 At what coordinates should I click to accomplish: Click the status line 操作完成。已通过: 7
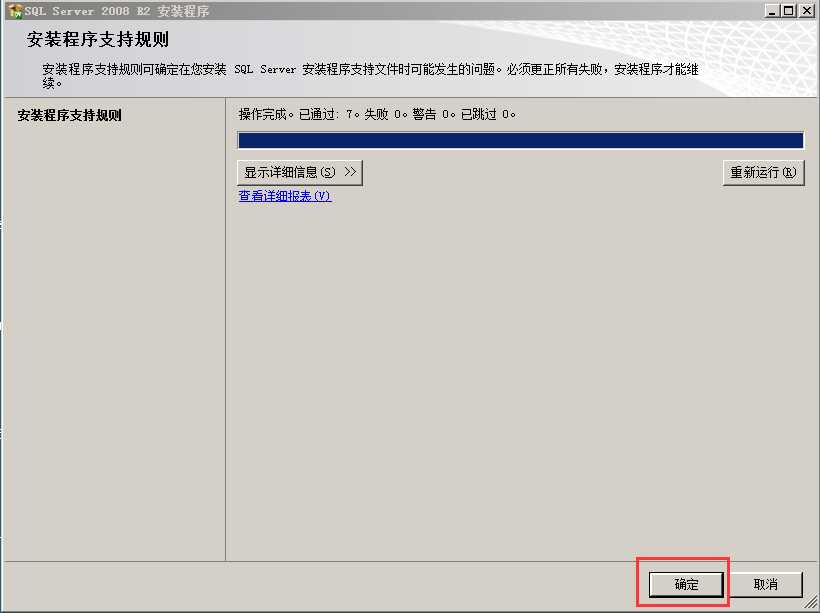[377, 114]
